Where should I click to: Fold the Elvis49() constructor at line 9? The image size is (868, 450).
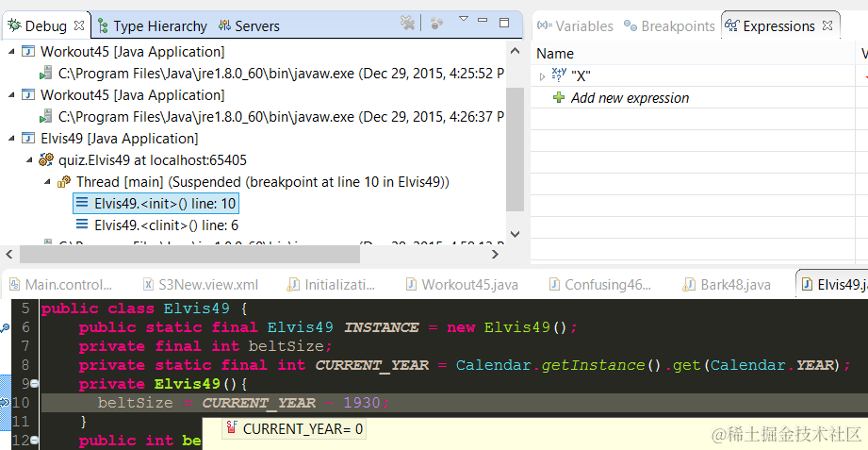click(34, 384)
